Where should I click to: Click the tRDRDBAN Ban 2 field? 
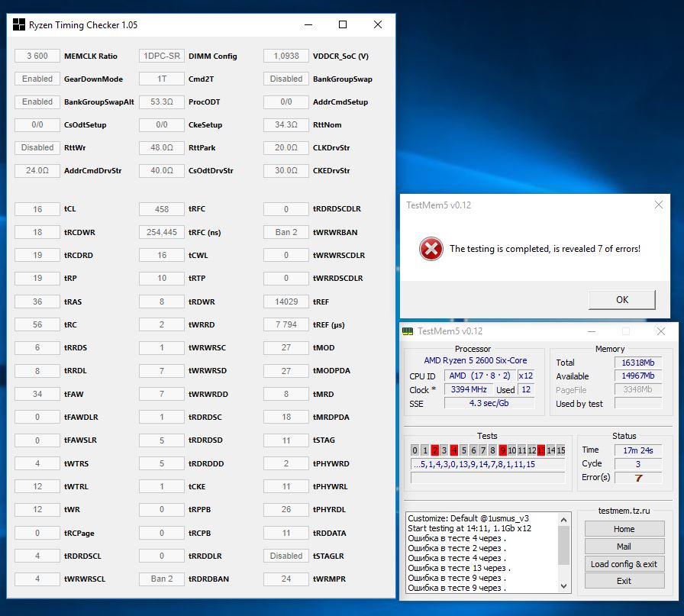click(x=161, y=579)
